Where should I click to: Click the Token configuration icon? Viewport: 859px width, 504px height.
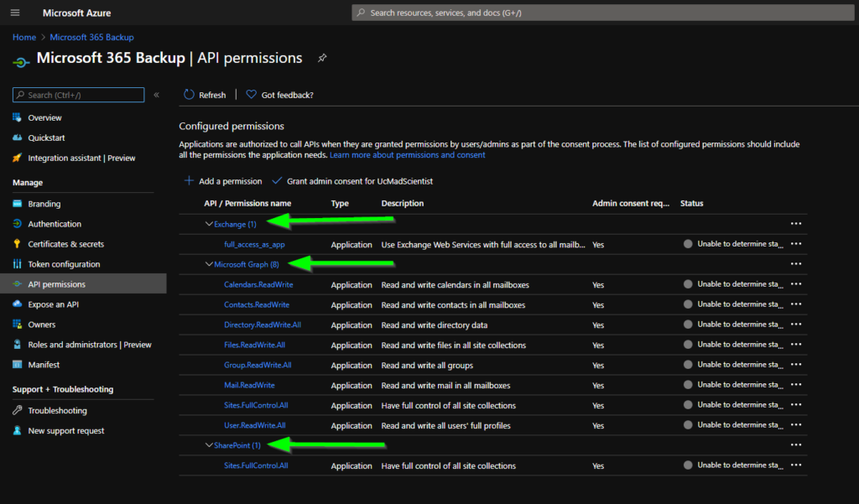[x=17, y=264]
